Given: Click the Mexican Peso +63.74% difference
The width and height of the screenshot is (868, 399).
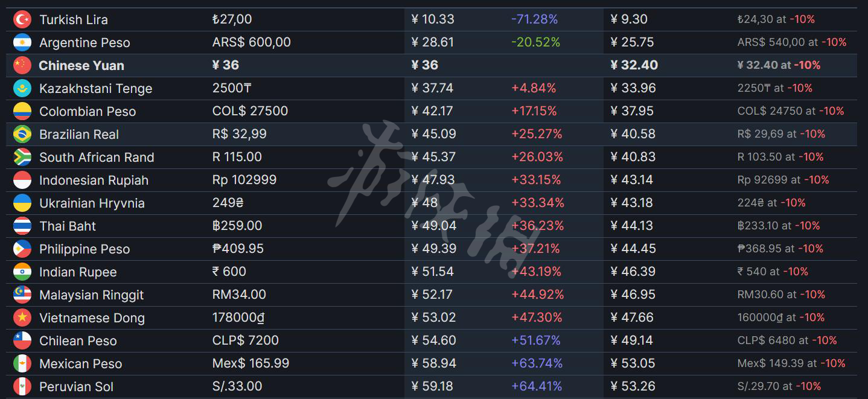Looking at the screenshot, I should click(x=537, y=363).
